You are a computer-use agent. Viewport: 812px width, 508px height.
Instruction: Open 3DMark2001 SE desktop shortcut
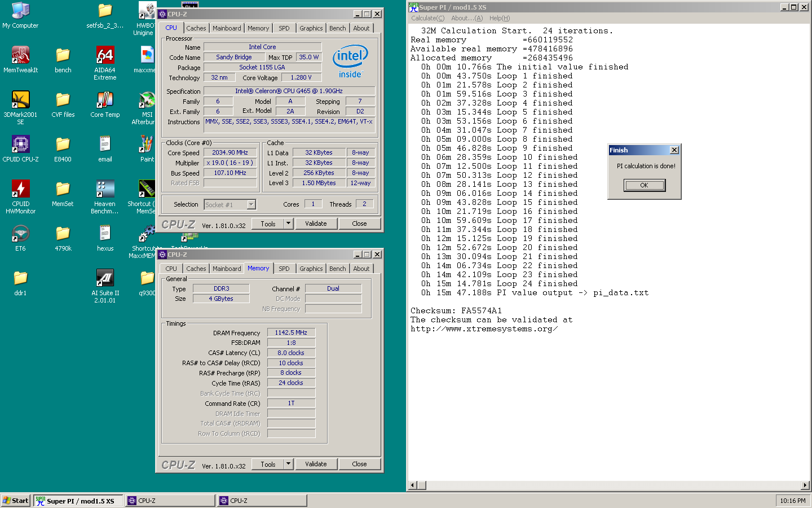click(20, 107)
